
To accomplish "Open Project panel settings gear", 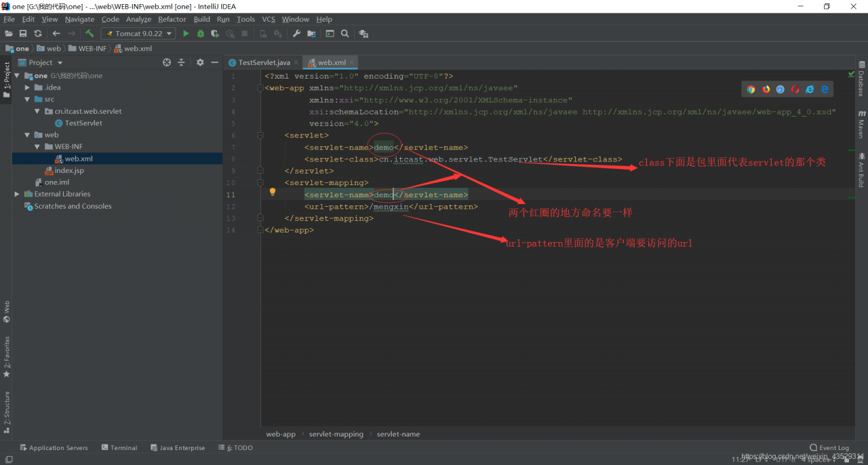I will (200, 62).
